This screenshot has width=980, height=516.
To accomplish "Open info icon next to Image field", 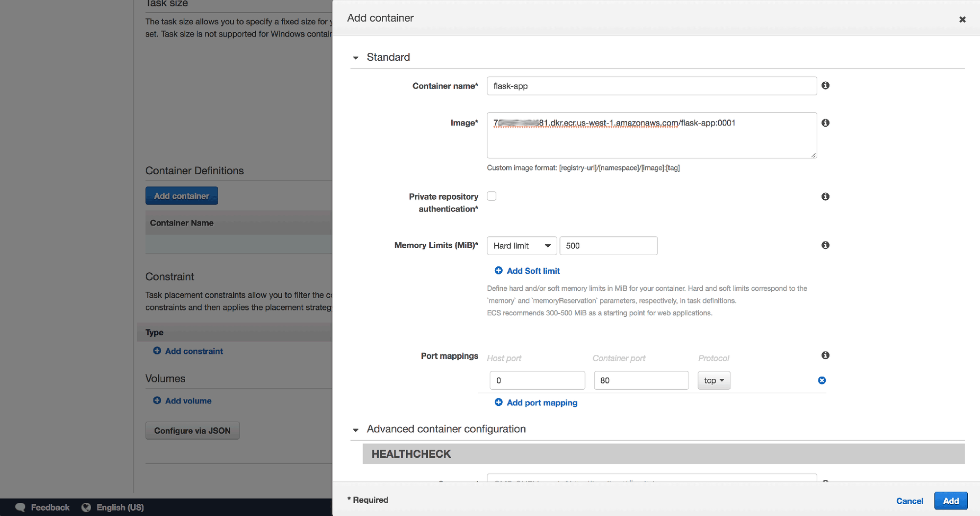I will click(826, 123).
